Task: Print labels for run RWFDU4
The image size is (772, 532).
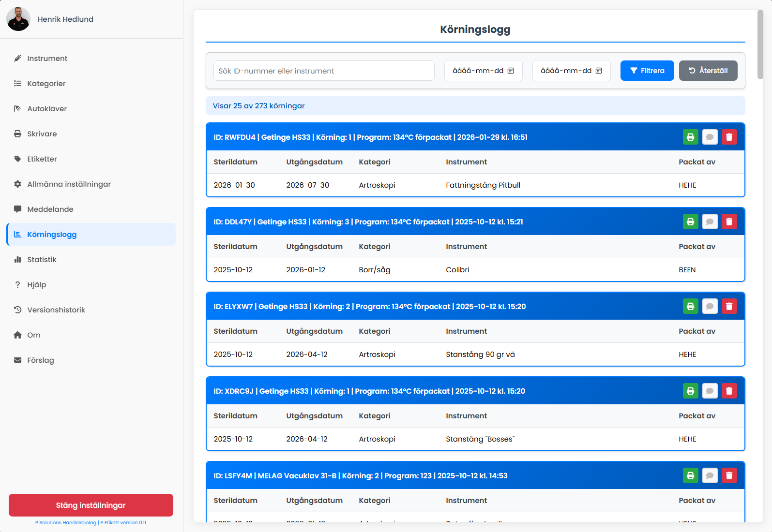Action: pos(690,137)
